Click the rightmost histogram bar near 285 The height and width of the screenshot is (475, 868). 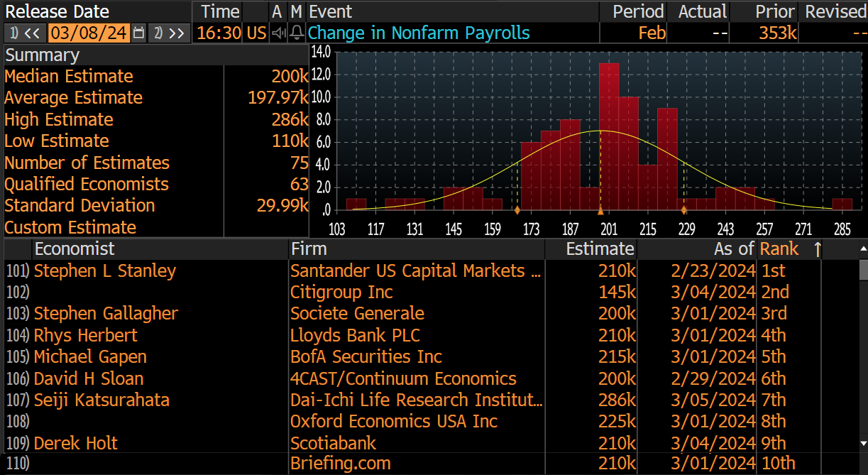(x=842, y=204)
